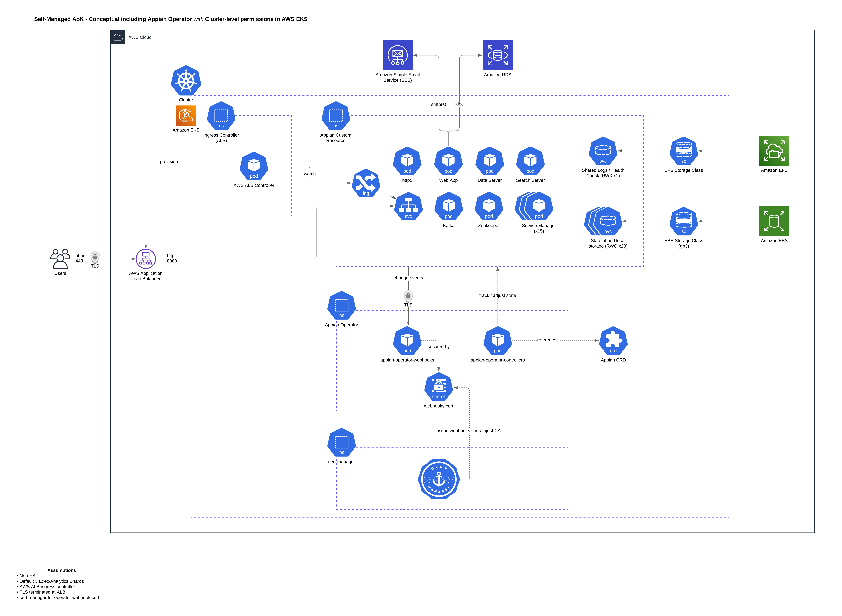Select the TLS shield next to https 443
Image resolution: width=842 pixels, height=616 pixels.
pos(95,257)
